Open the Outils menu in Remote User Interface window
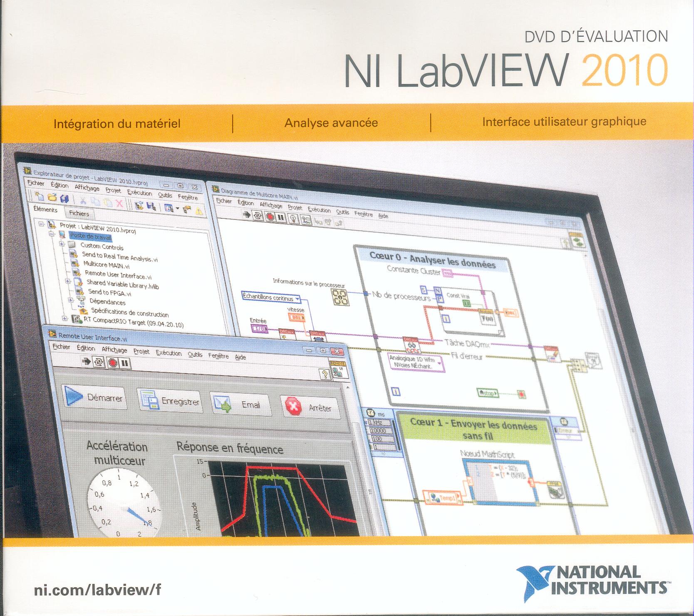This screenshot has height=616, width=694. click(195, 355)
